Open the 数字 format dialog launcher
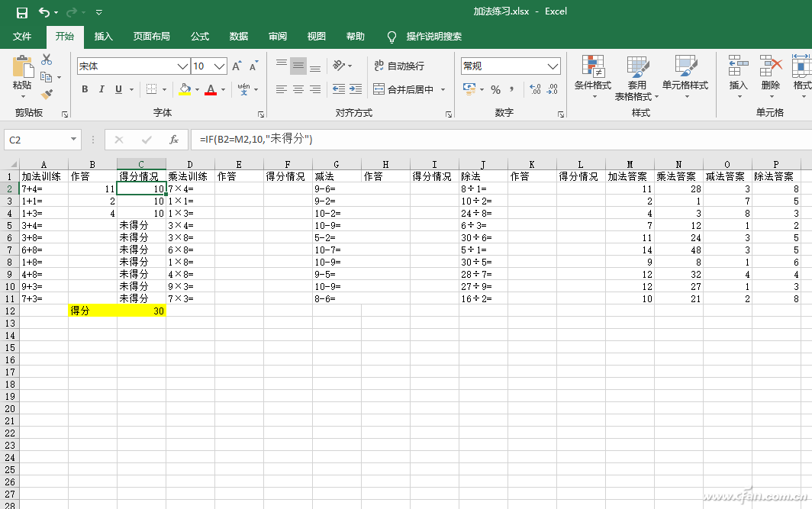The width and height of the screenshot is (812, 509). [561, 114]
